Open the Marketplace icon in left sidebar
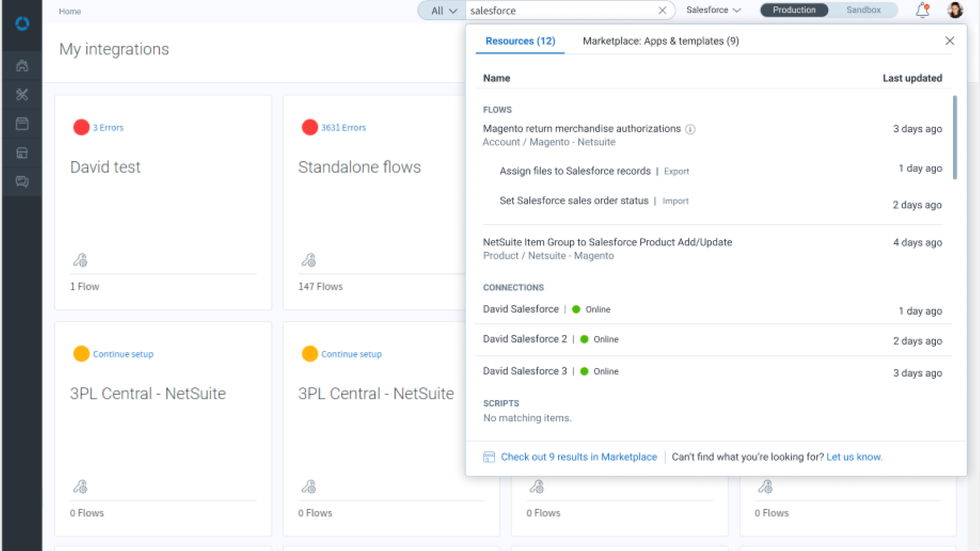Viewport: 980px width, 551px height. tap(22, 153)
